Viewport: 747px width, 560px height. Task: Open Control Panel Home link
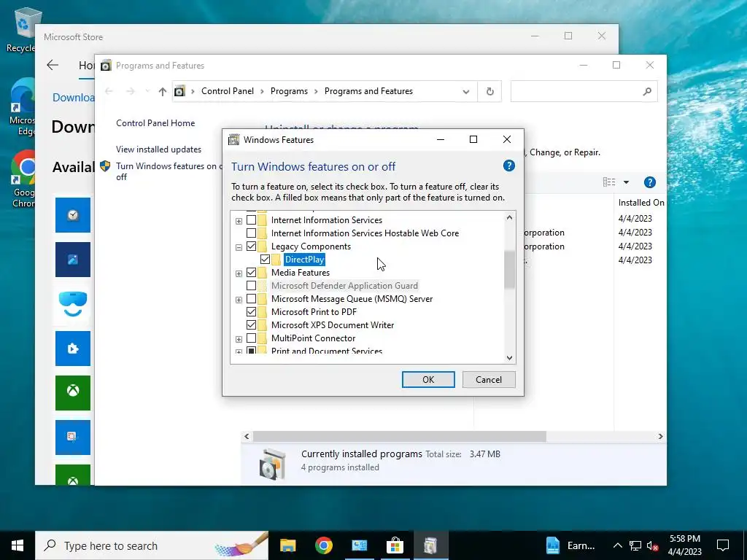155,122
